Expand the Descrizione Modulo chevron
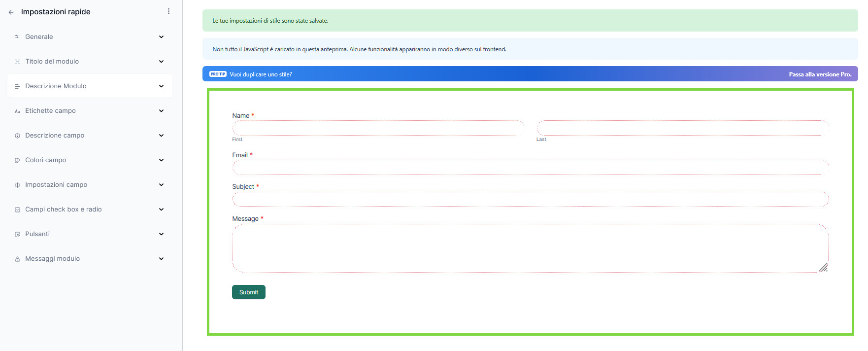The height and width of the screenshot is (351, 868). tap(161, 86)
